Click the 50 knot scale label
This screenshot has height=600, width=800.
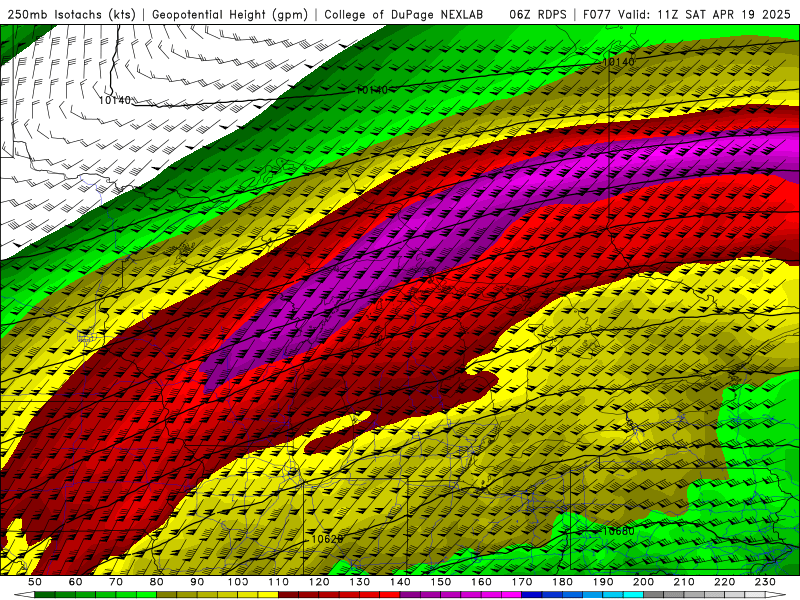click(x=35, y=582)
